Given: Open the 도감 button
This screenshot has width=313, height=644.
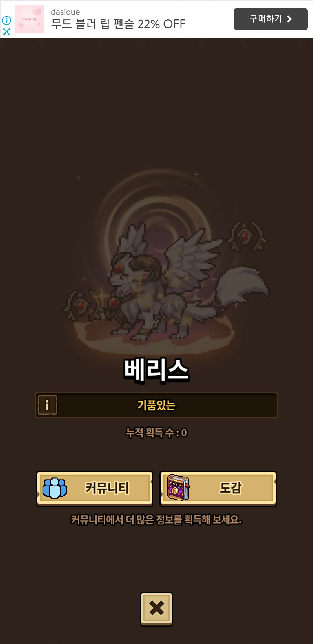Looking at the screenshot, I should click(218, 489).
